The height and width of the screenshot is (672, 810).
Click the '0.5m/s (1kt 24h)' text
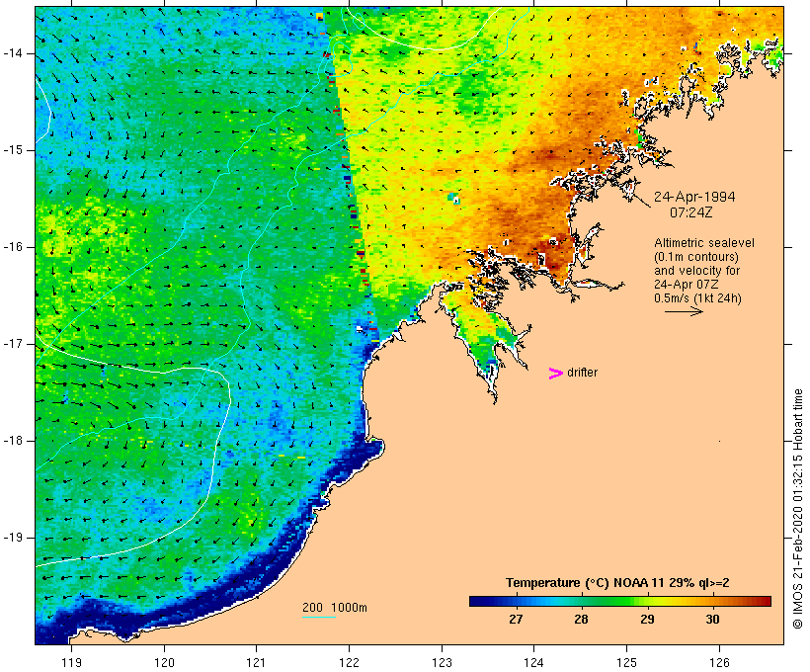pyautogui.click(x=697, y=298)
